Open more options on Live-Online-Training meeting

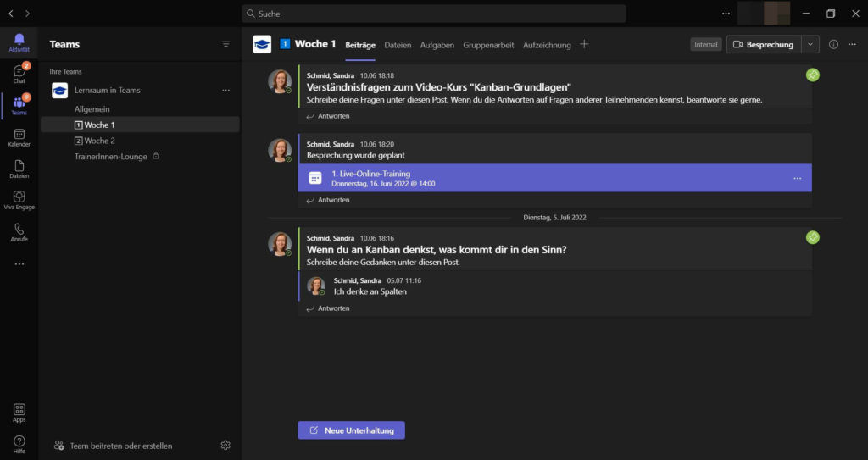[x=797, y=178]
